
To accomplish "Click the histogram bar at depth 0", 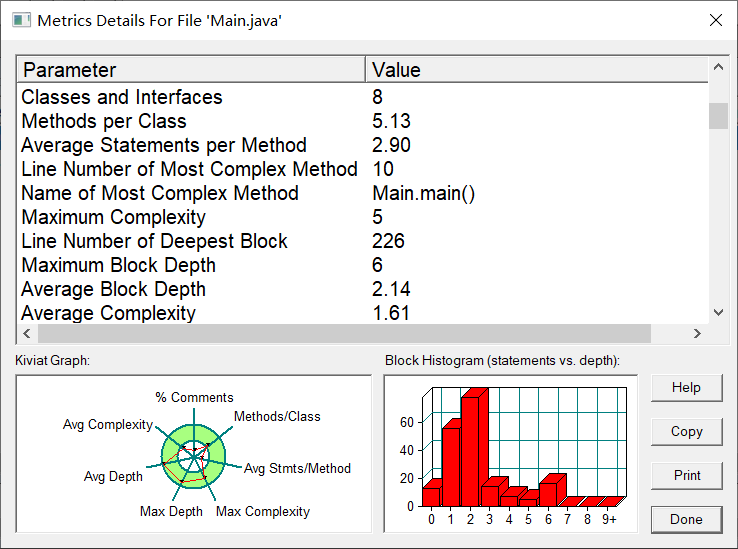I will point(431,496).
